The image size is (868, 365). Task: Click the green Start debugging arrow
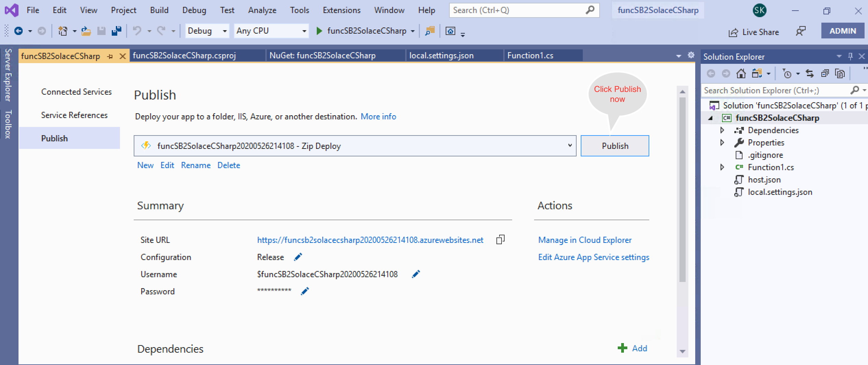tap(319, 31)
